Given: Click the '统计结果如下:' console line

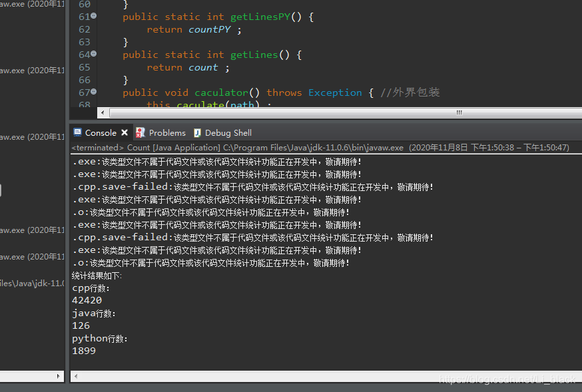Looking at the screenshot, I should click(x=97, y=276).
